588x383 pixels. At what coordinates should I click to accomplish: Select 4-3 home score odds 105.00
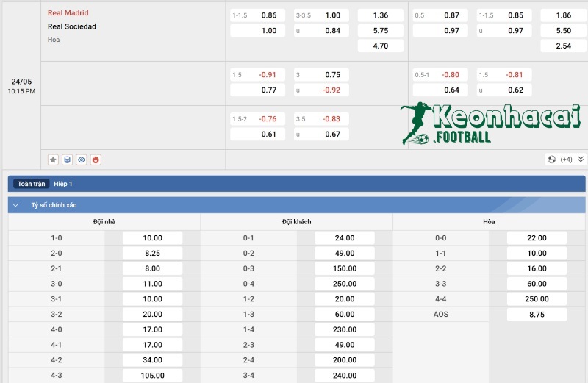152,376
